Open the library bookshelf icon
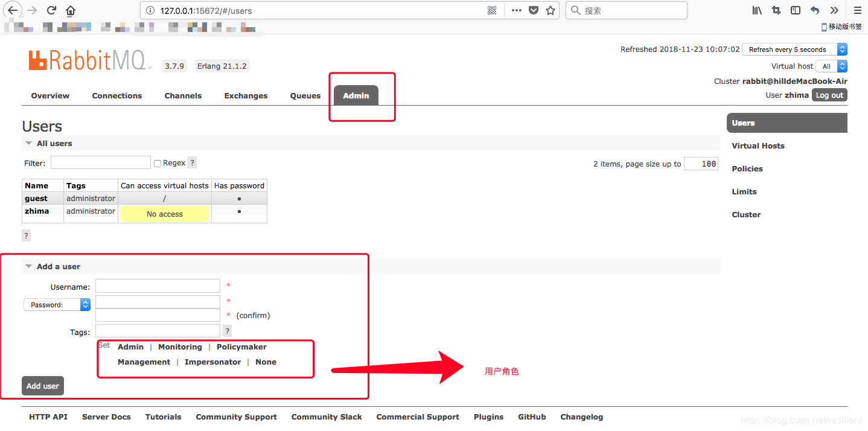 (757, 10)
